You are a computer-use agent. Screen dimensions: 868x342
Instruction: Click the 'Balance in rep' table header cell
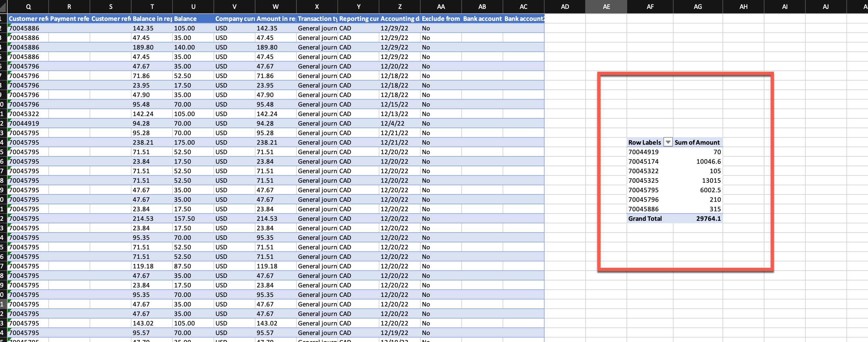tap(152, 19)
